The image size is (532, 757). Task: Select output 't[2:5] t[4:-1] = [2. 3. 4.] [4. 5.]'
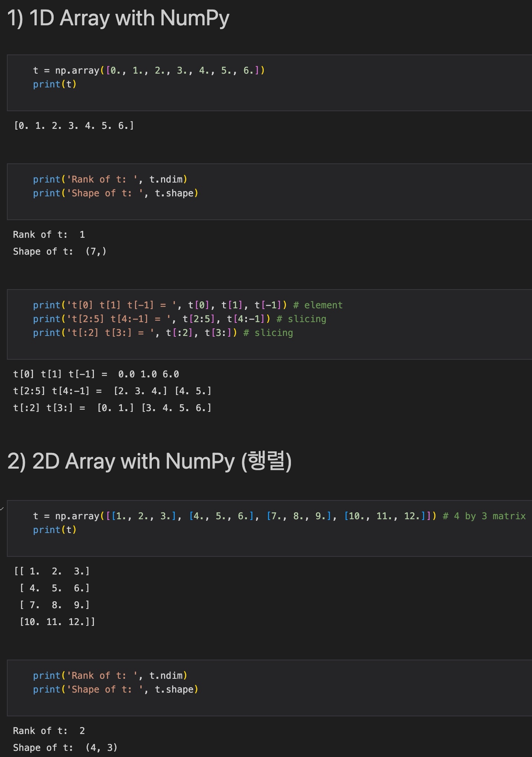[x=112, y=391]
